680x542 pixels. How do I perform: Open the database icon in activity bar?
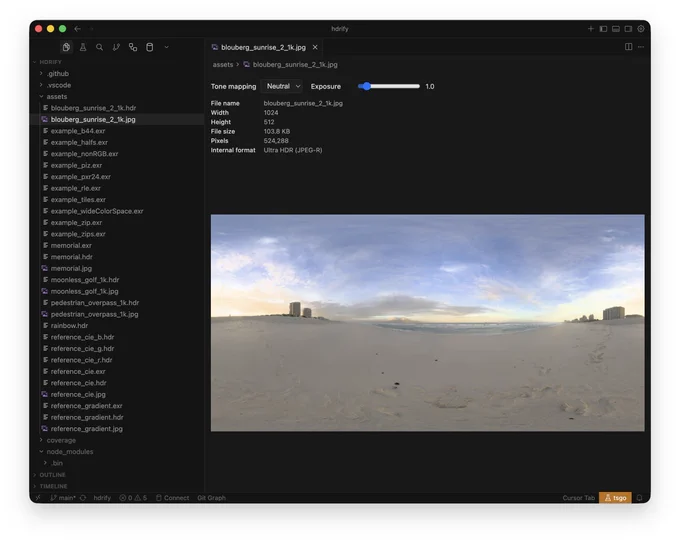point(150,47)
